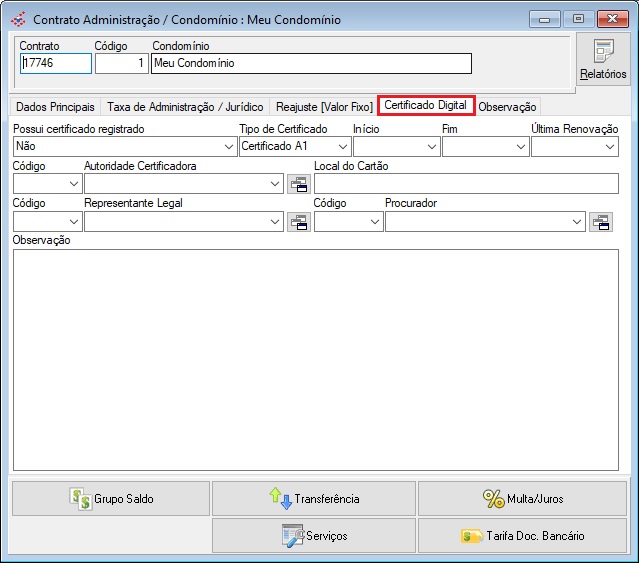Switch to Dados Principais tab
Viewport: 639px width, 563px height.
(x=56, y=106)
